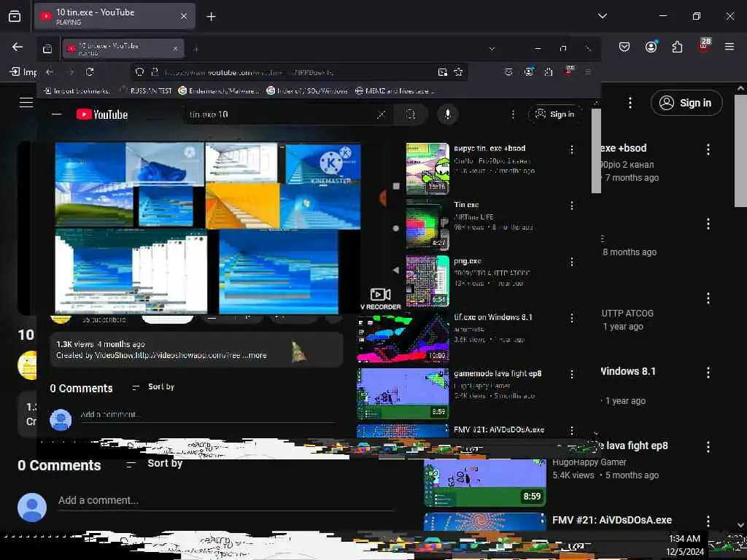Open inner 'tif.exe on Windows 8.1' video title
This screenshot has height=560, width=747.
[493, 317]
